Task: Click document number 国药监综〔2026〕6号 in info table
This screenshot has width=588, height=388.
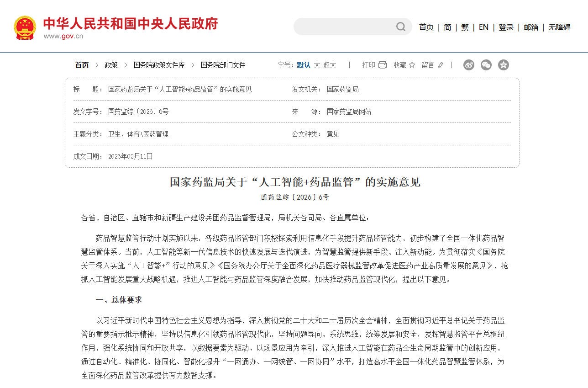Action: click(x=138, y=112)
